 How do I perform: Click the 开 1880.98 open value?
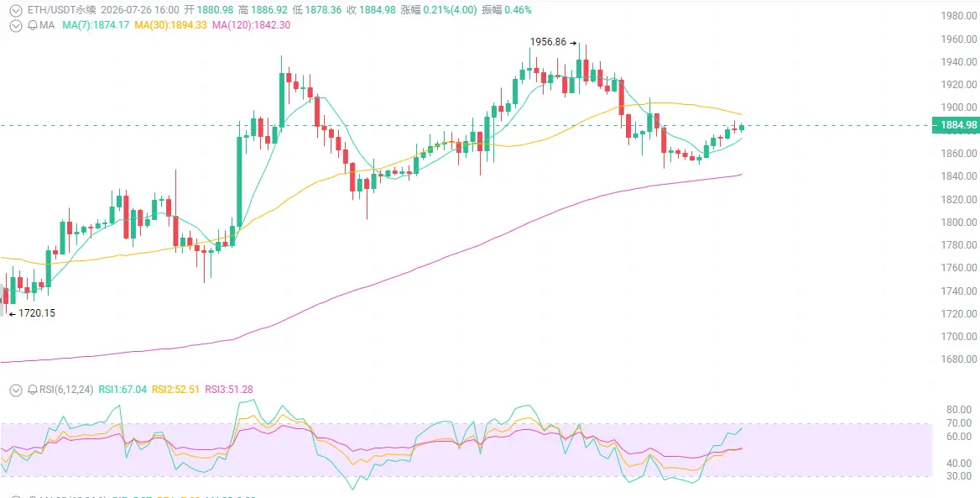tap(207, 10)
